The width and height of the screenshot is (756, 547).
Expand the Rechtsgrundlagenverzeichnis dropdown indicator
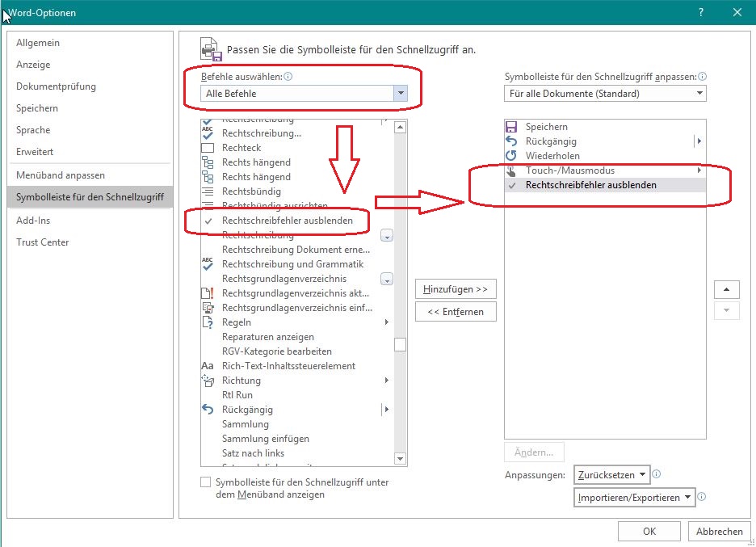(387, 280)
